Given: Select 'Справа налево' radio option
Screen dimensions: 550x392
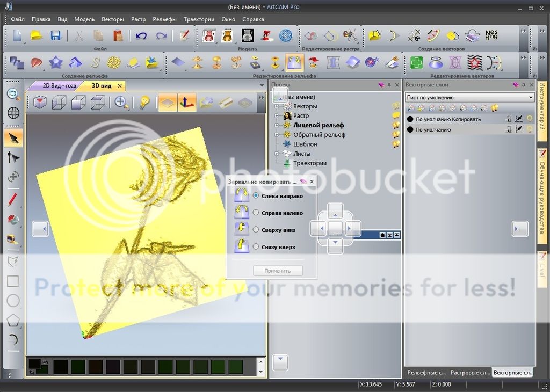Looking at the screenshot, I should 256,213.
